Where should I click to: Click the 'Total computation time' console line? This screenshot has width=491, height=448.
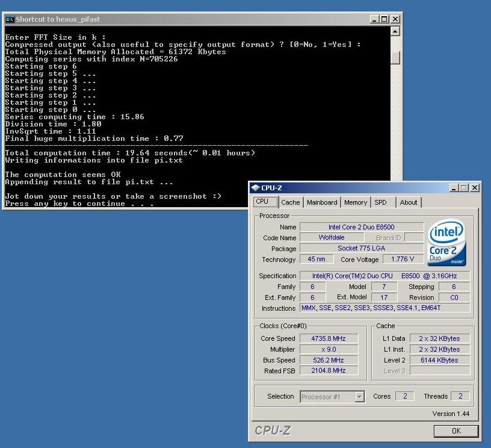click(130, 153)
